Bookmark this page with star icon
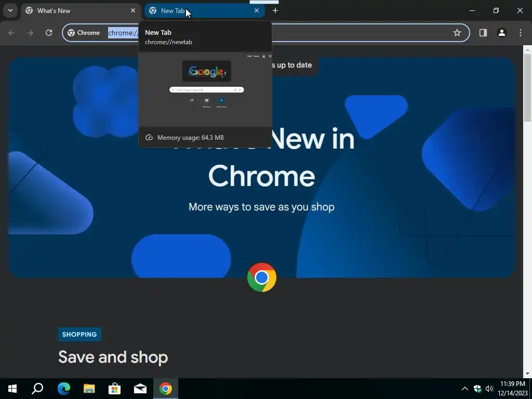 (x=457, y=33)
